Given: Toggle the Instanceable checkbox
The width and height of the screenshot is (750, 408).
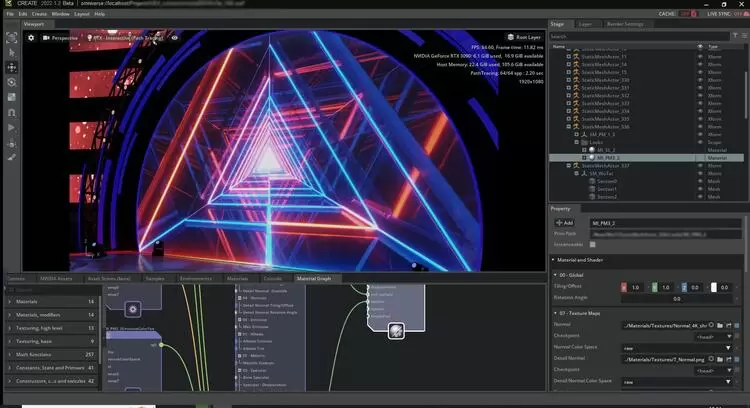Looking at the screenshot, I should (593, 243).
